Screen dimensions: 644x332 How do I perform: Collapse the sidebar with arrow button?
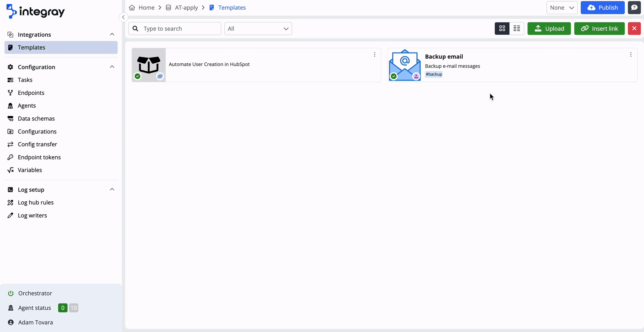[x=123, y=17]
